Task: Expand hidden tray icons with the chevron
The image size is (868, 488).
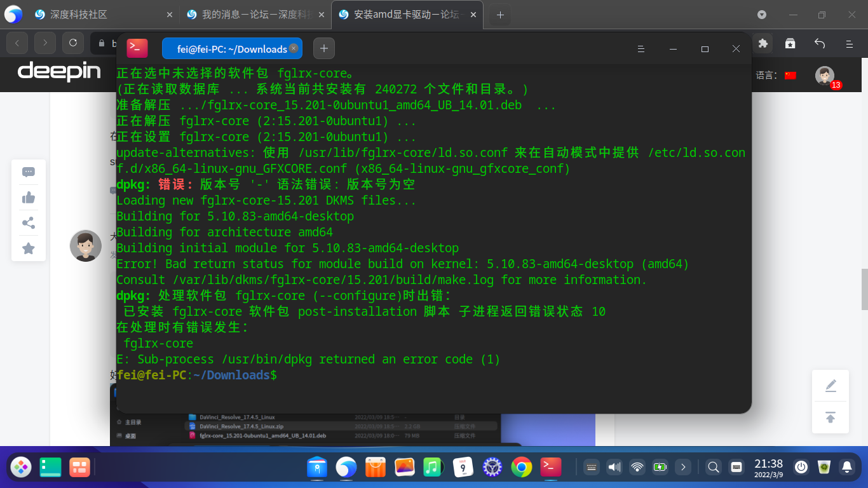Action: coord(683,467)
